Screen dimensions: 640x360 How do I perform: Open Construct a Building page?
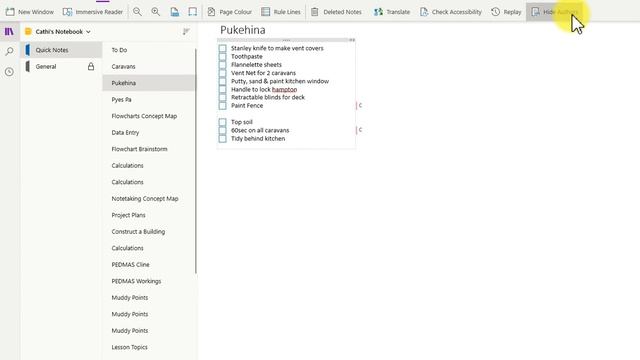[x=149, y=231]
